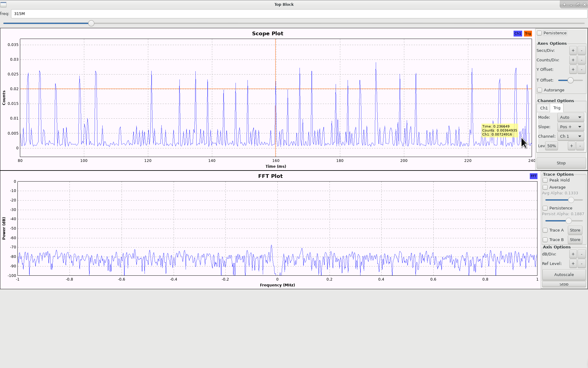
Task: Increase Counts/Div with the plus button
Action: tap(573, 60)
